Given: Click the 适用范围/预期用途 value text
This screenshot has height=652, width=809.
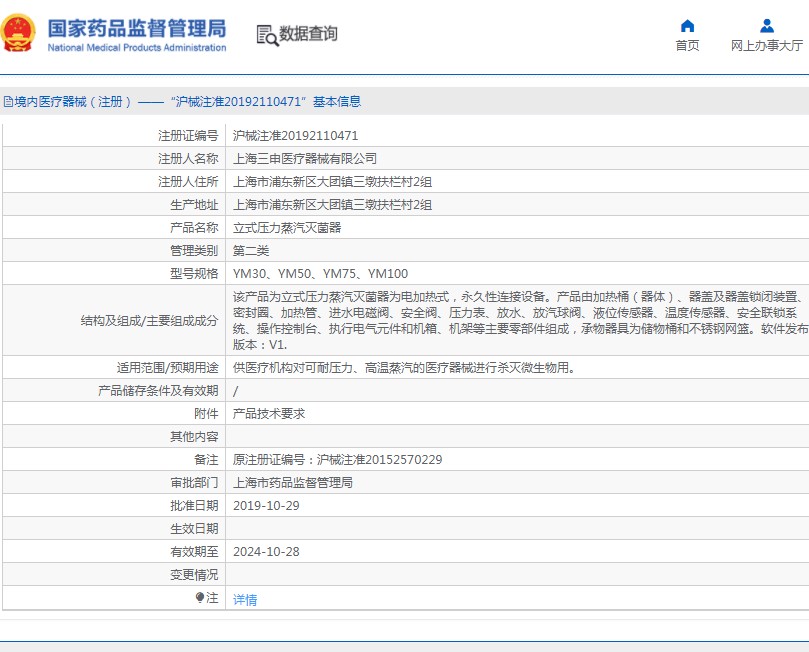Looking at the screenshot, I should click(x=404, y=368).
